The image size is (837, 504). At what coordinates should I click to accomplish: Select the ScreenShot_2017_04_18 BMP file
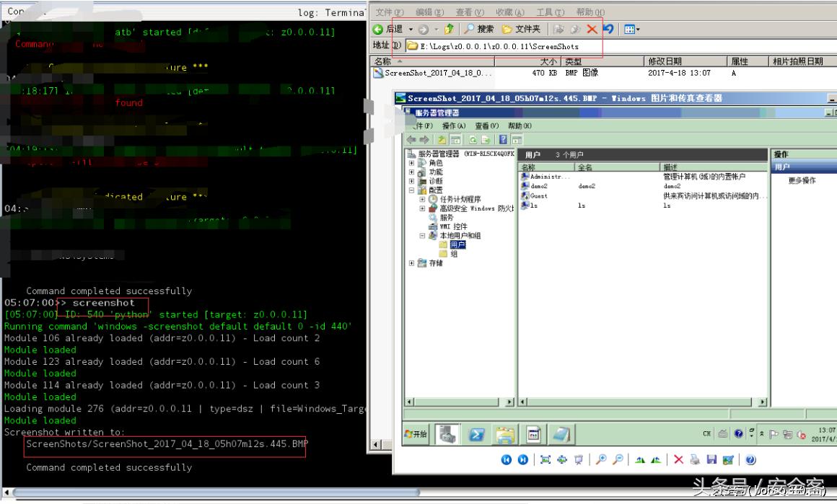437,73
